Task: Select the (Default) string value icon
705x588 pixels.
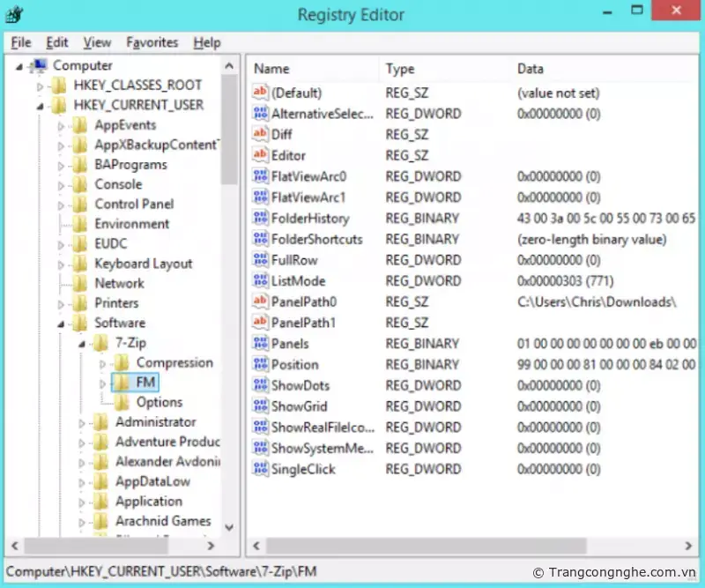Action: tap(260, 93)
